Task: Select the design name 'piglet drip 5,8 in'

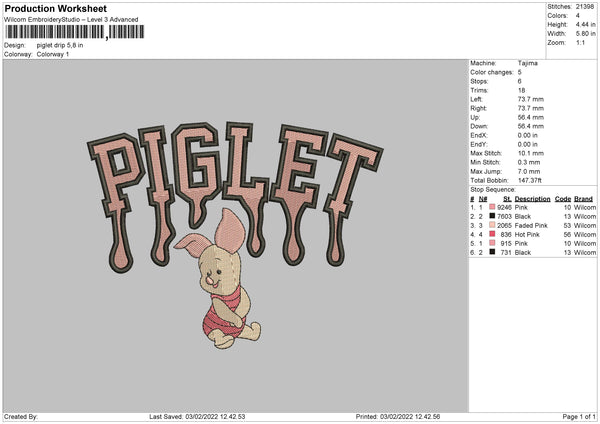Action: pos(60,45)
